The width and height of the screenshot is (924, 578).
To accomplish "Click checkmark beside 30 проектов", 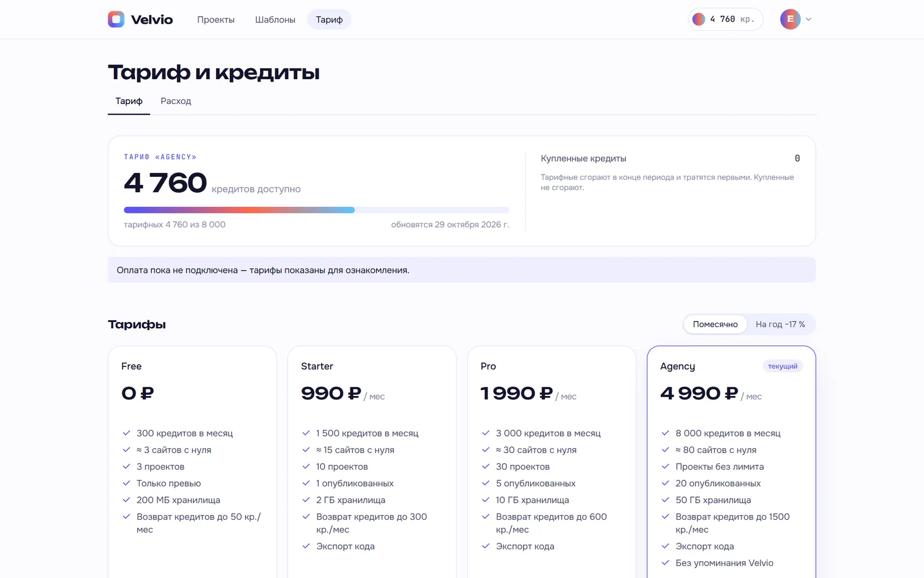I will [486, 466].
